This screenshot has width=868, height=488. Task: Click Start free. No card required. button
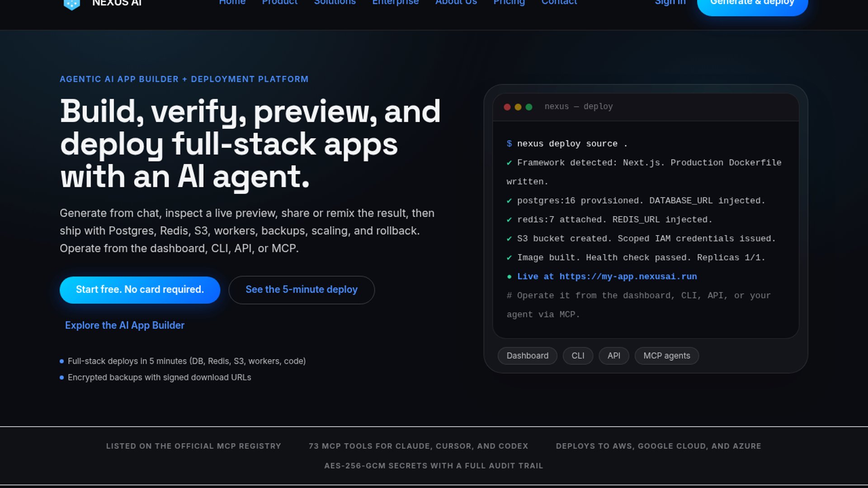[140, 290]
